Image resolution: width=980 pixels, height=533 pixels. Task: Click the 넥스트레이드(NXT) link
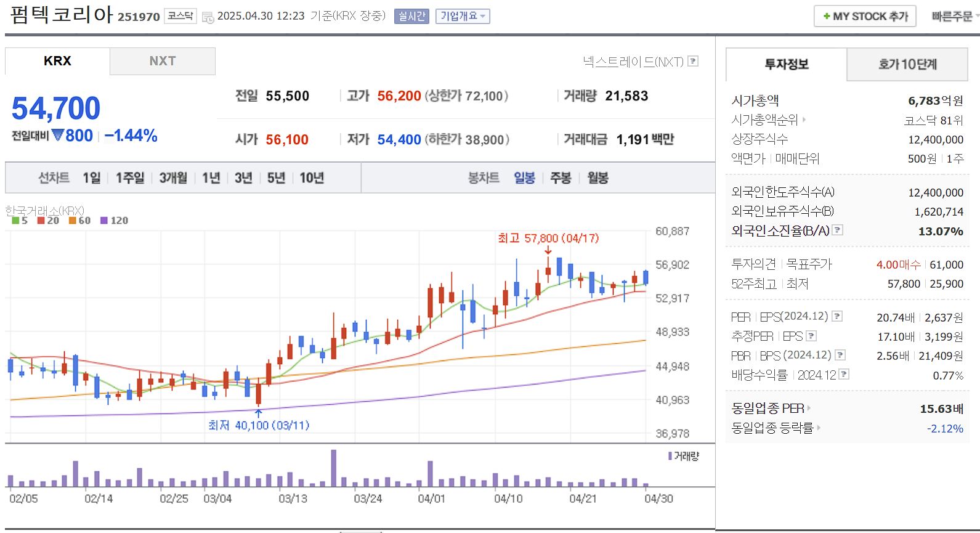tap(633, 62)
